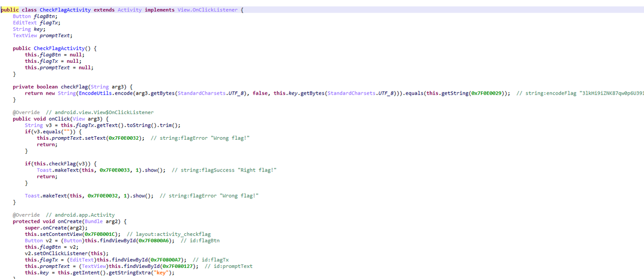Click the 'getStringExtra("key")' call
Viewport: 644px width, 279px height.
[x=141, y=273]
